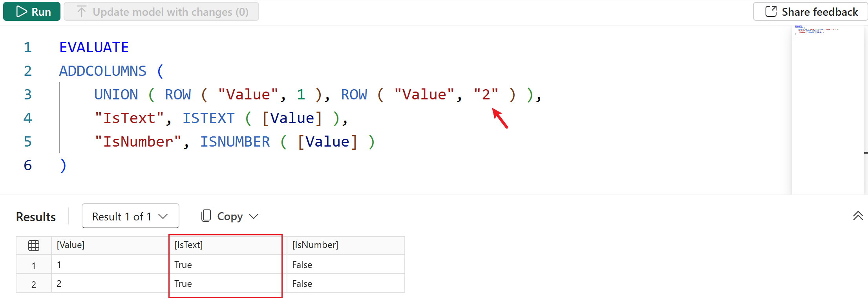The image size is (868, 301).
Task: Collapse the results pane with double chevron
Action: point(858,216)
